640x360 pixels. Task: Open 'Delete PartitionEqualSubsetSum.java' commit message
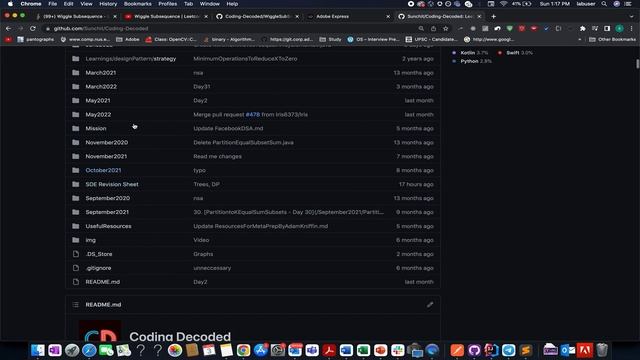coord(243,142)
